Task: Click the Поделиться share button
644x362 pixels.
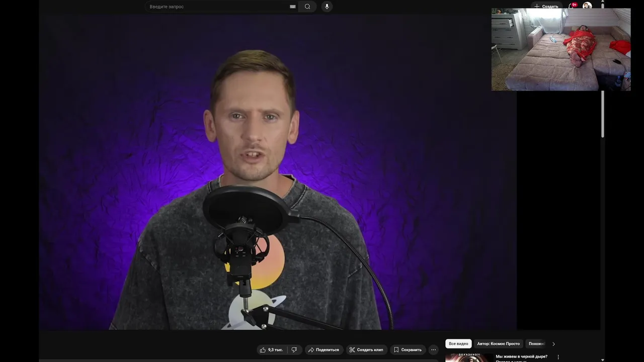Action: pos(324,350)
